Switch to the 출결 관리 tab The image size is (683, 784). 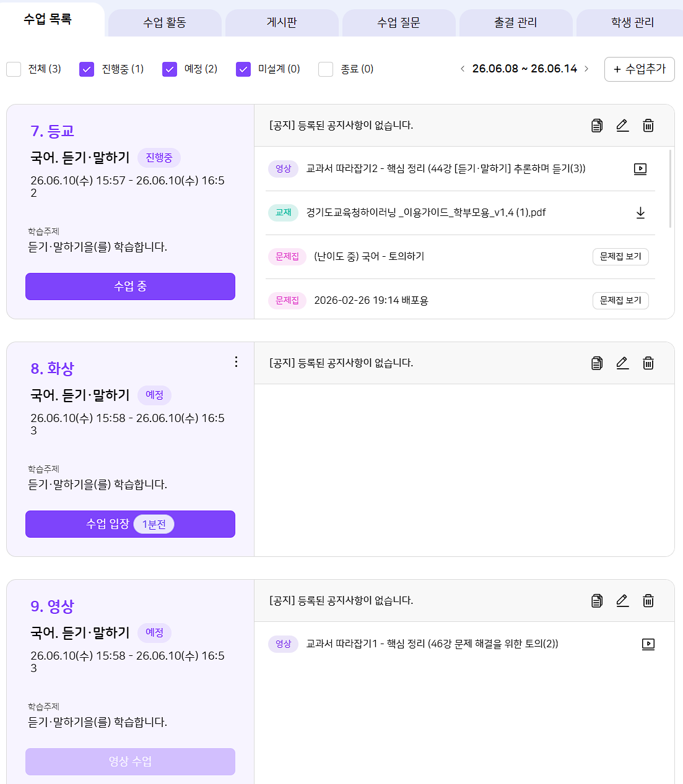click(x=516, y=23)
